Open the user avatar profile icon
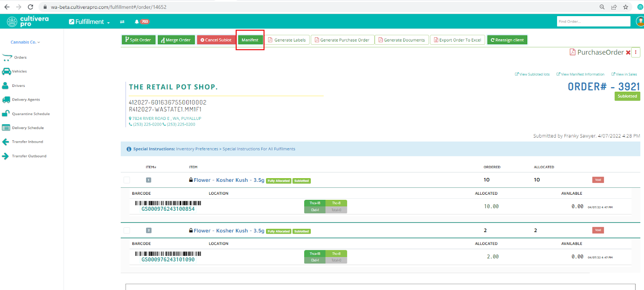Viewport: 644px width, 290px height. [640, 21]
